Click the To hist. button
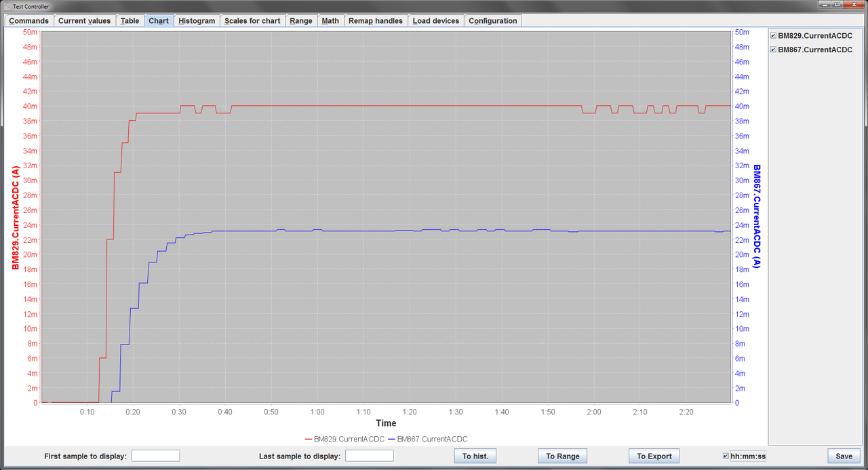The image size is (868, 470). (475, 456)
